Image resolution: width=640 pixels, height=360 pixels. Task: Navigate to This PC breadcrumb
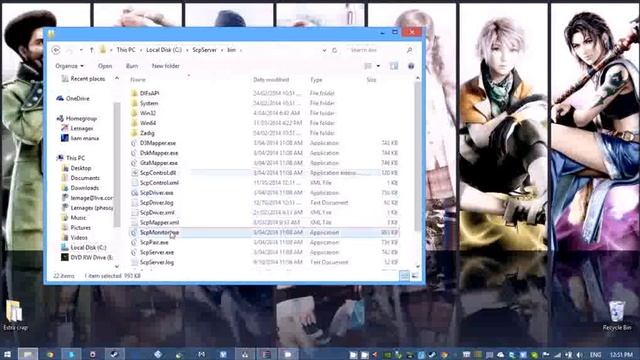[126, 50]
